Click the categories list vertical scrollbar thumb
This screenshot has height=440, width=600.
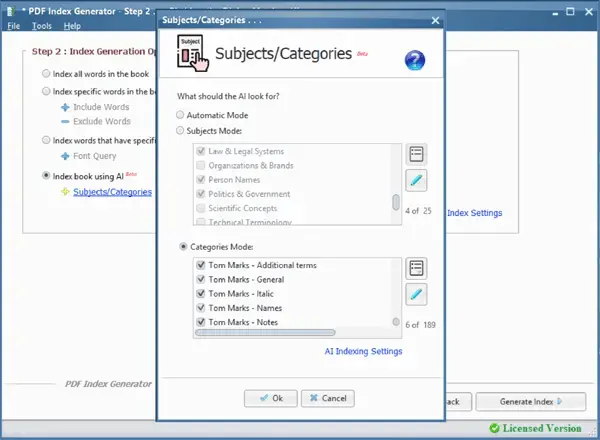click(x=396, y=322)
